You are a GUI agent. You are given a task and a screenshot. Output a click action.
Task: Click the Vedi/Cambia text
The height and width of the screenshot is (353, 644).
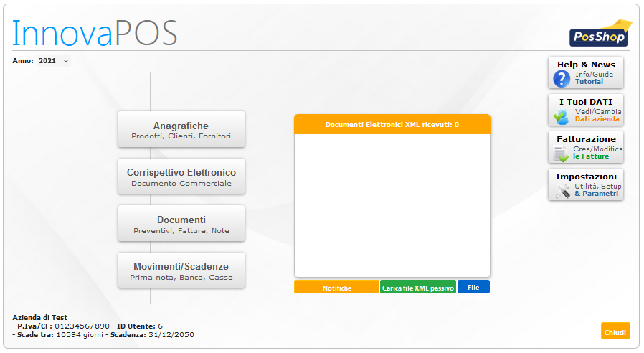[x=598, y=112]
